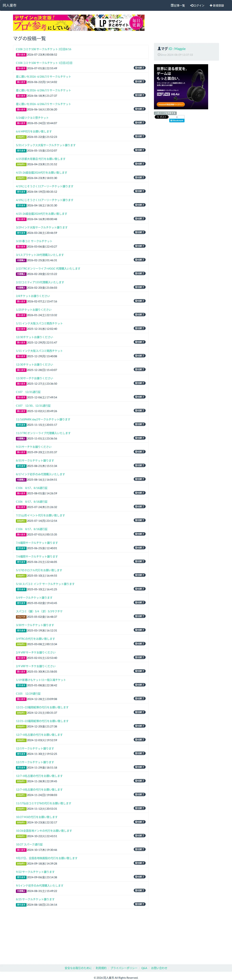The image size is (232, 980).
Task: Open the プライバシーポリシー footer link
Action: (124, 968)
